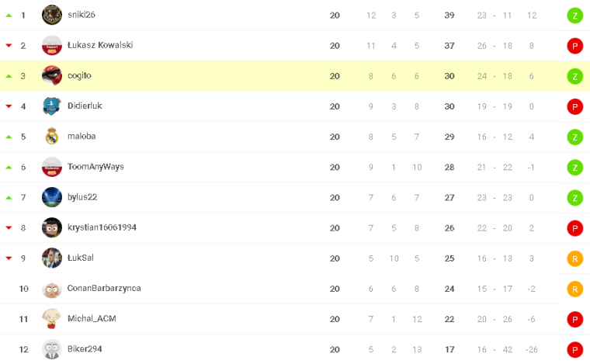Click green up arrow beside rank 1

coord(9,16)
